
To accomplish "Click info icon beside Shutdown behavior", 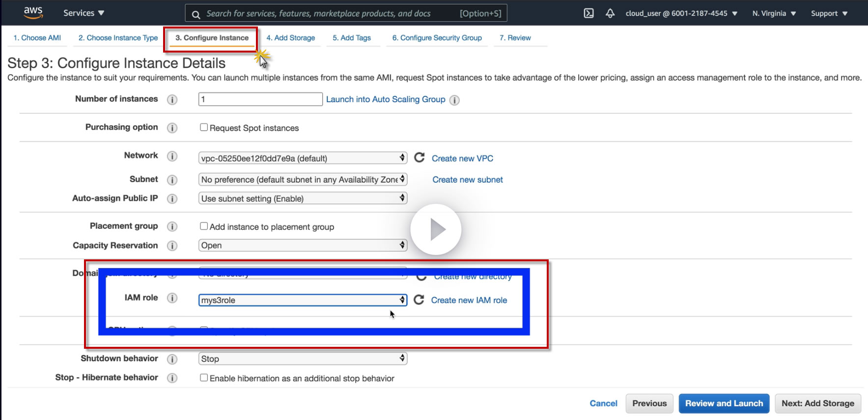I will coord(172,359).
